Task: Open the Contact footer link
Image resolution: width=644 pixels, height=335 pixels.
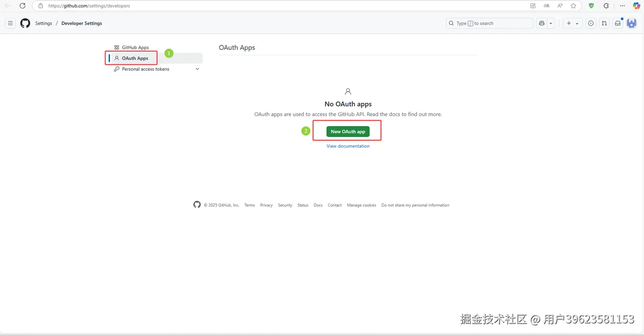Action: 335,205
